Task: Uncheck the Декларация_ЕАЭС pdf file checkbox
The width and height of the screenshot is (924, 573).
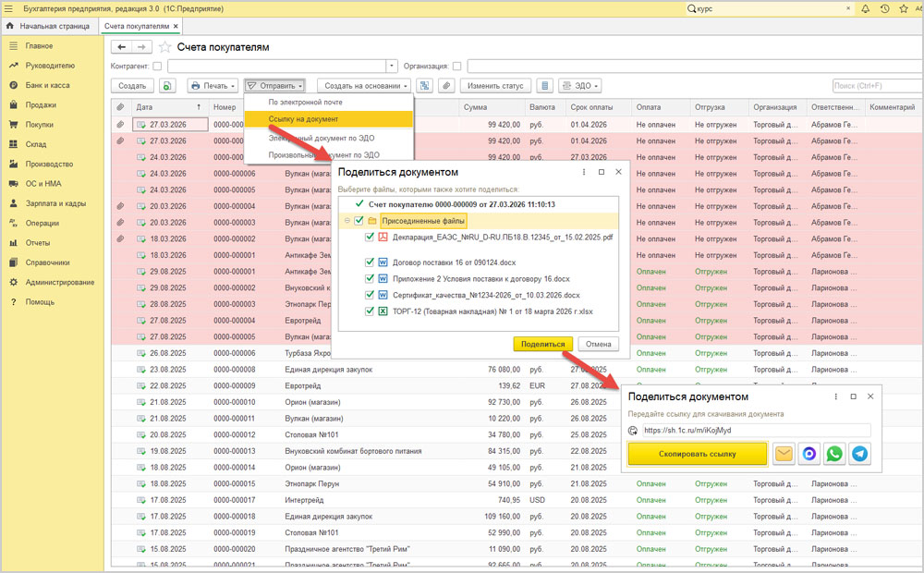Action: pyautogui.click(x=369, y=238)
